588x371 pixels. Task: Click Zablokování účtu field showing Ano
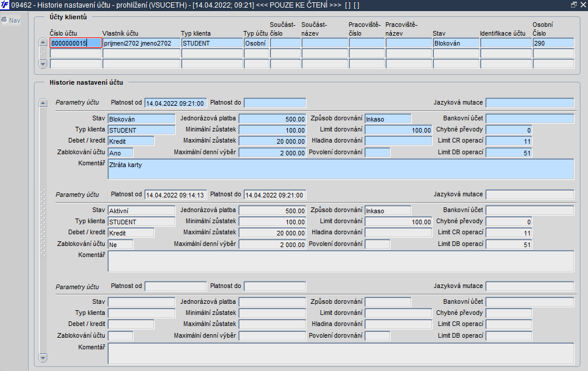(x=120, y=153)
